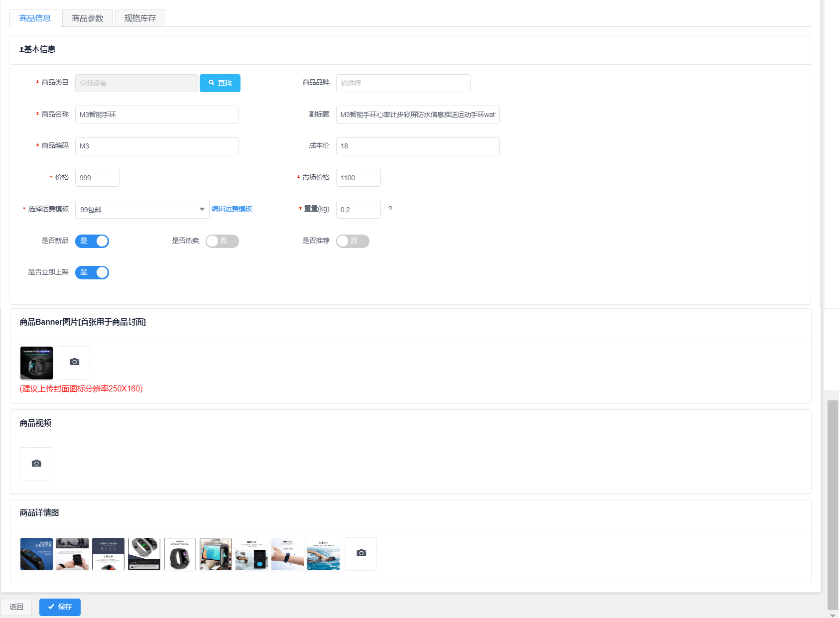
Task: Toggle the 是否新品 switch off
Action: pos(92,241)
